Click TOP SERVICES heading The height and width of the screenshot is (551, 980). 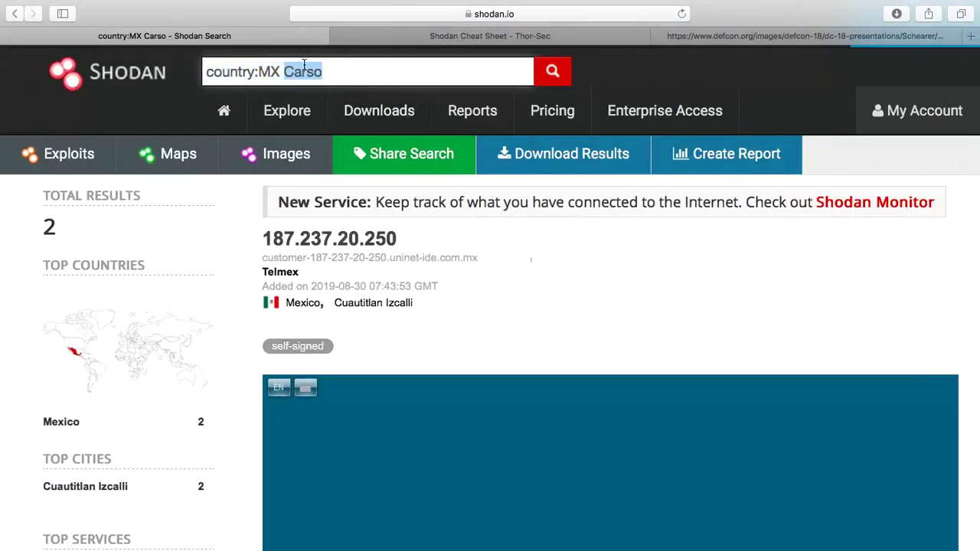(x=87, y=539)
